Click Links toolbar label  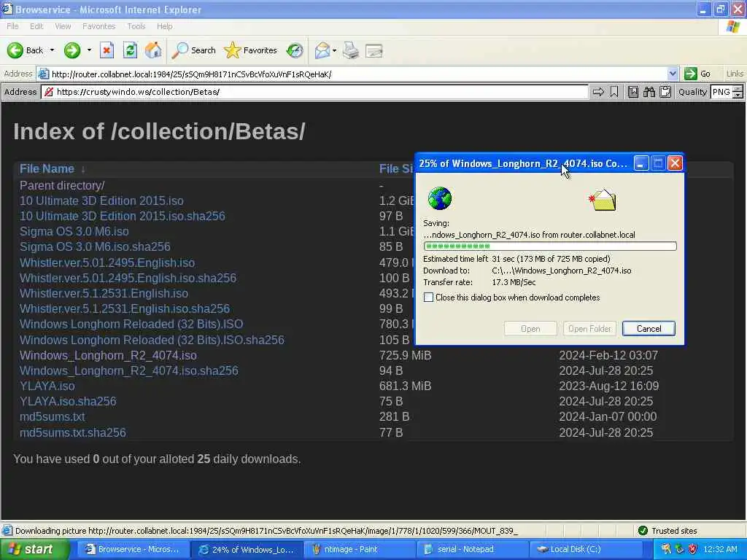click(x=735, y=74)
